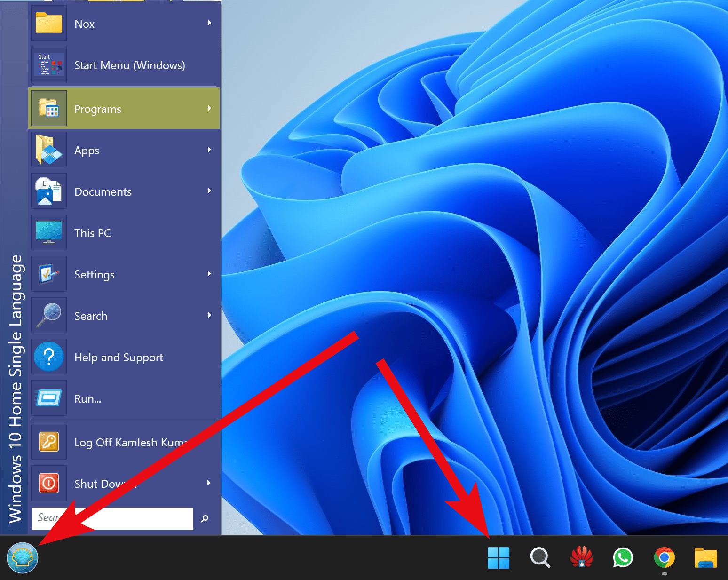Launch WhatsApp from the taskbar
The width and height of the screenshot is (728, 580).
pyautogui.click(x=623, y=558)
